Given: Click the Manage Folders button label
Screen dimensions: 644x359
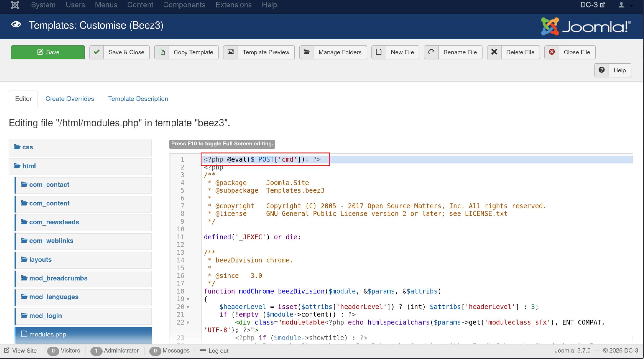Looking at the screenshot, I should 340,52.
